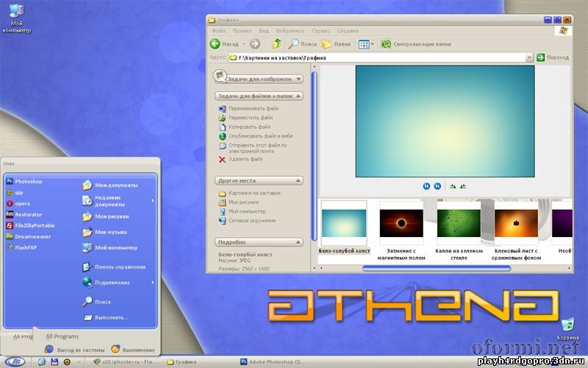Collapse the Подробно details panel
The width and height of the screenshot is (588, 368).
[x=298, y=242]
